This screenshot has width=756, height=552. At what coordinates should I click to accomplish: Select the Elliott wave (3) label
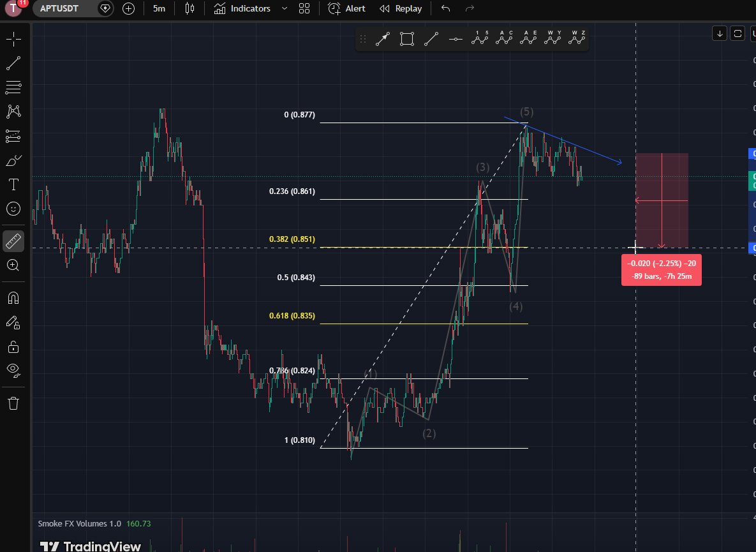click(482, 167)
